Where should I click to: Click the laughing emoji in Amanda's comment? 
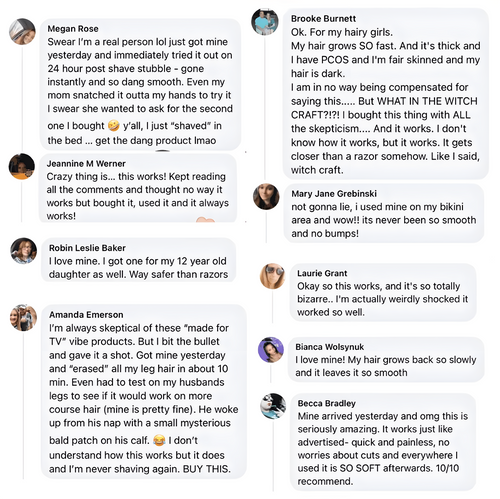[159, 441]
